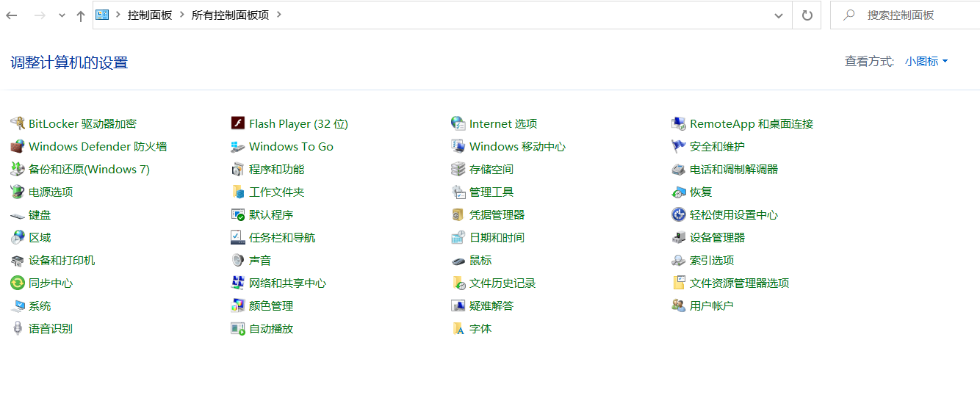Click the refresh button beside address bar

[x=807, y=15]
